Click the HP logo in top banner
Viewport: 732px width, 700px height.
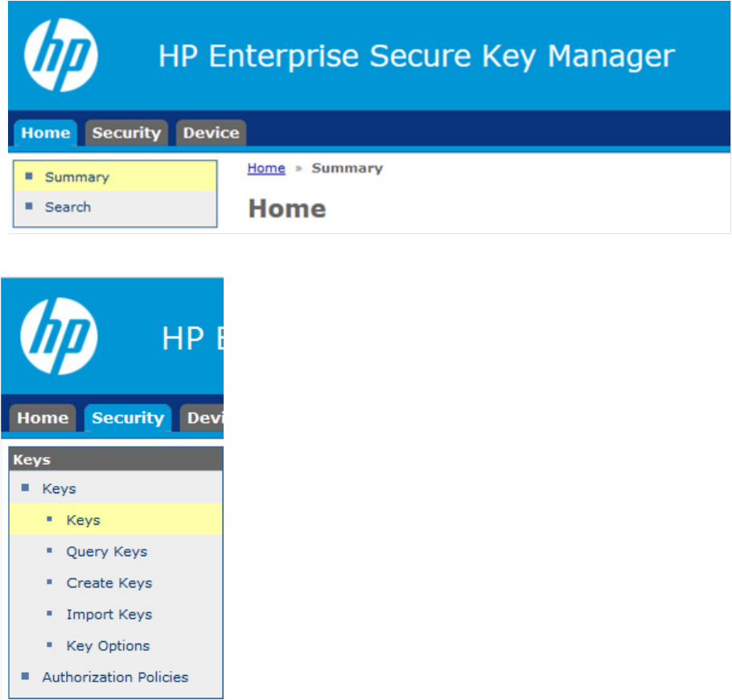(61, 55)
